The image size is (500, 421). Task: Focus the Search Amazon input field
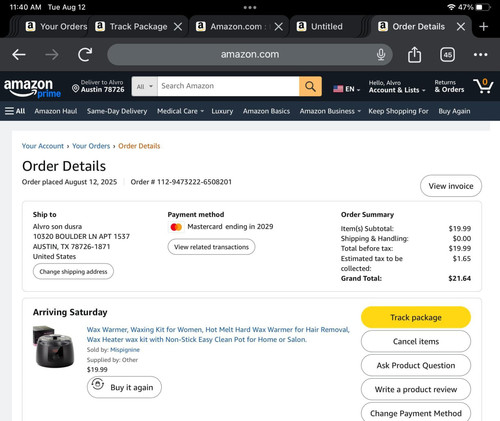pyautogui.click(x=228, y=86)
